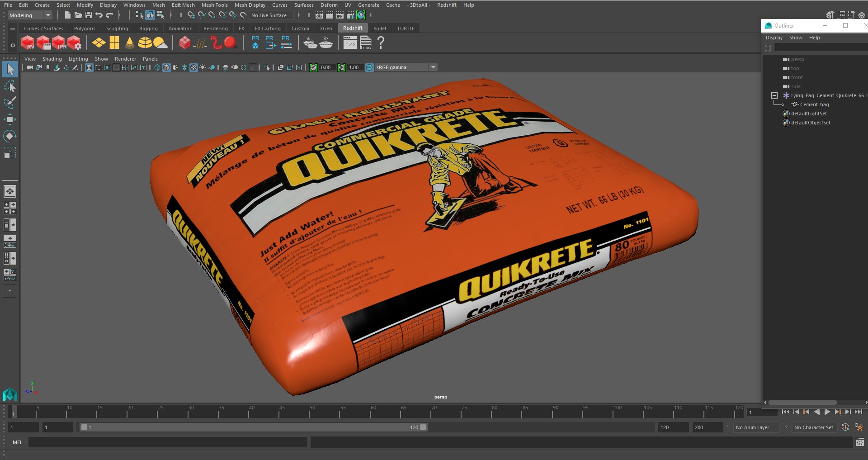Collapse the Lying_Bag_Cement_Quikrete group in Outliner
Screen dimensions: 868x460
pos(774,95)
